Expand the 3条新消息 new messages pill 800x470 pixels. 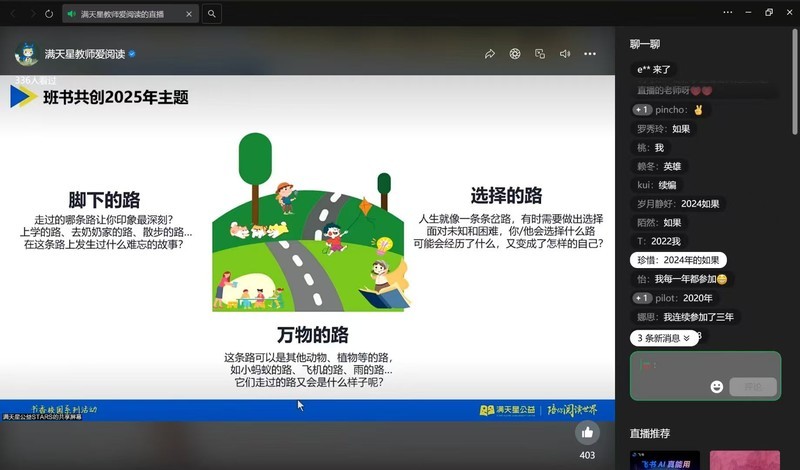(662, 338)
